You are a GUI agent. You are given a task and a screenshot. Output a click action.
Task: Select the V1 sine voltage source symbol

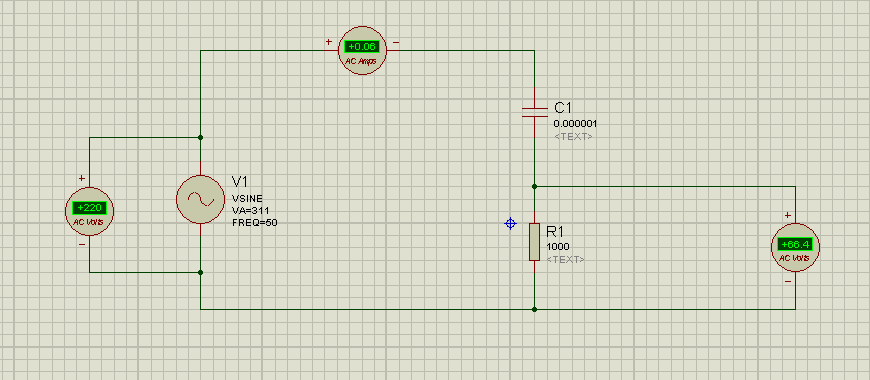200,200
